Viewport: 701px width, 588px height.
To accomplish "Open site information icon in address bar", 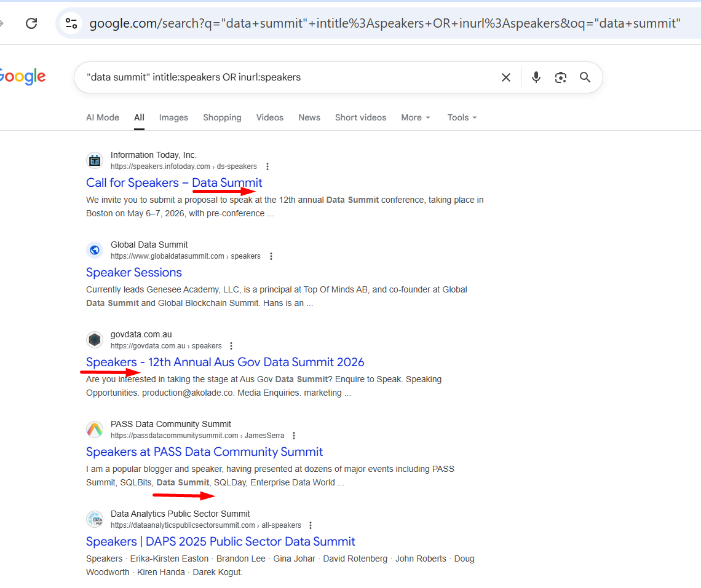I will pos(71,23).
